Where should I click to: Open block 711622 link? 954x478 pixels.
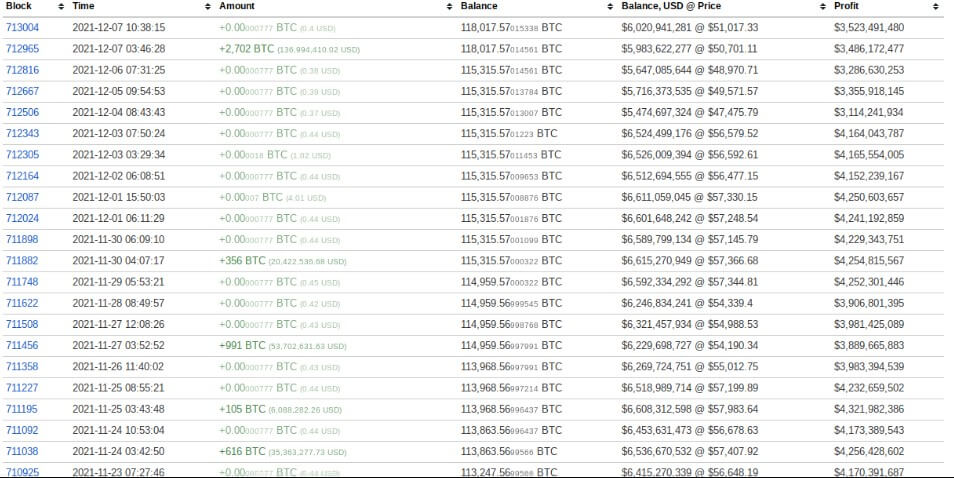click(22, 303)
